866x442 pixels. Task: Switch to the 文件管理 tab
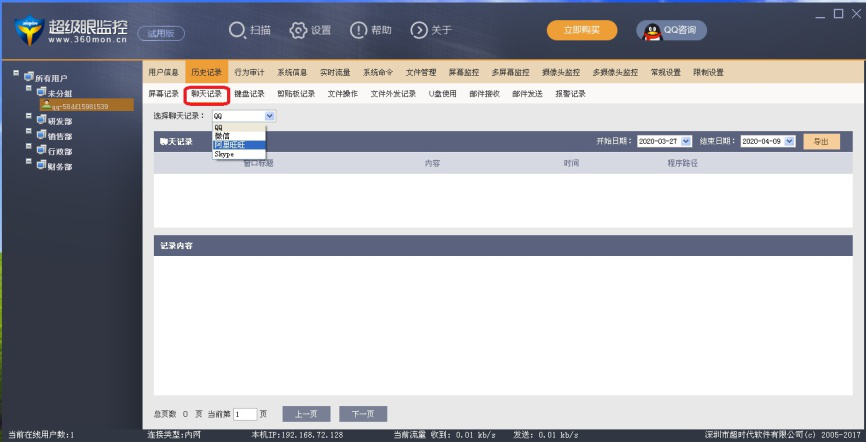point(421,72)
